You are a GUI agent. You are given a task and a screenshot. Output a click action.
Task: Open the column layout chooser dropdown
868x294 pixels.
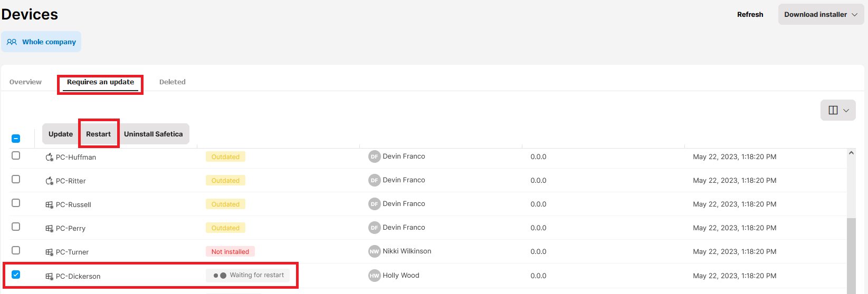click(837, 110)
